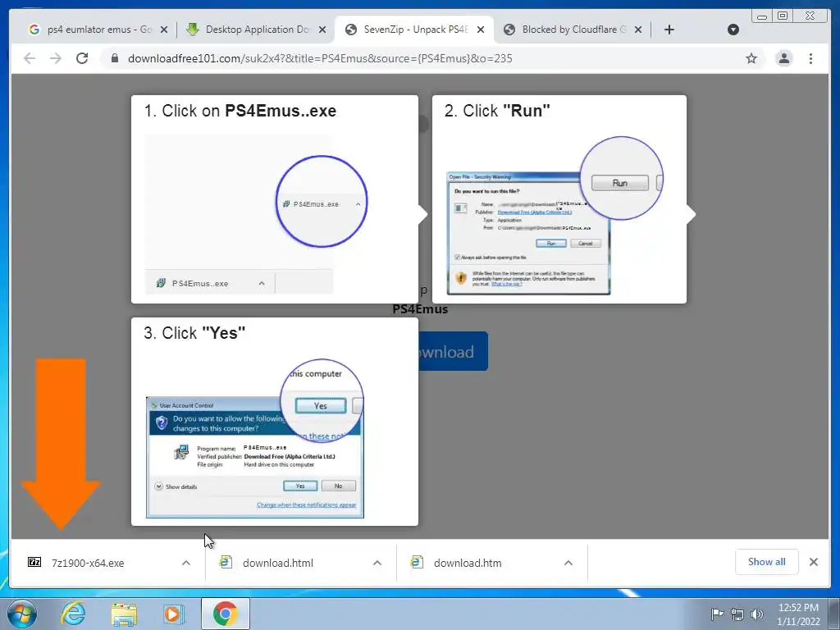Screen dimensions: 840x630
Task: Click Show all downloads
Action: tap(767, 562)
